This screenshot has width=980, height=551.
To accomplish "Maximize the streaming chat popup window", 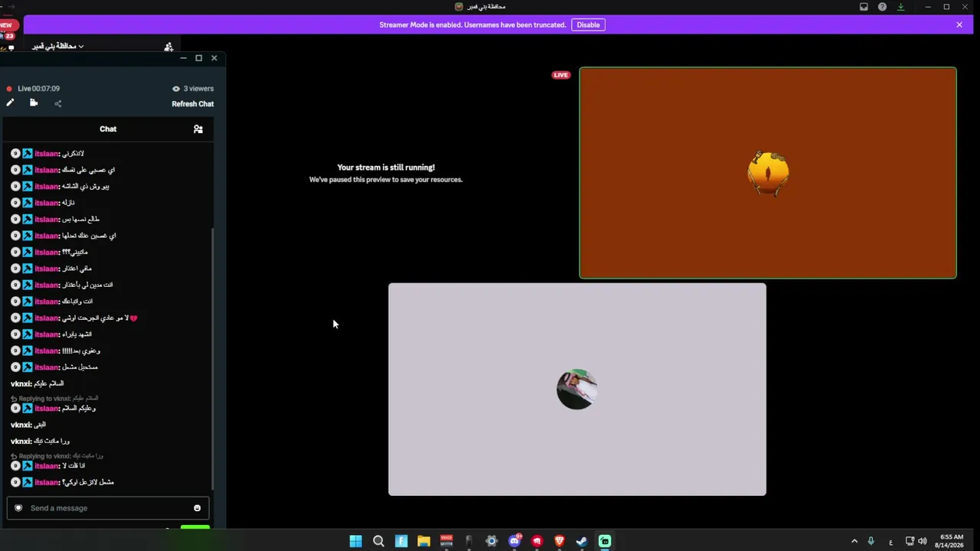I will [x=198, y=58].
